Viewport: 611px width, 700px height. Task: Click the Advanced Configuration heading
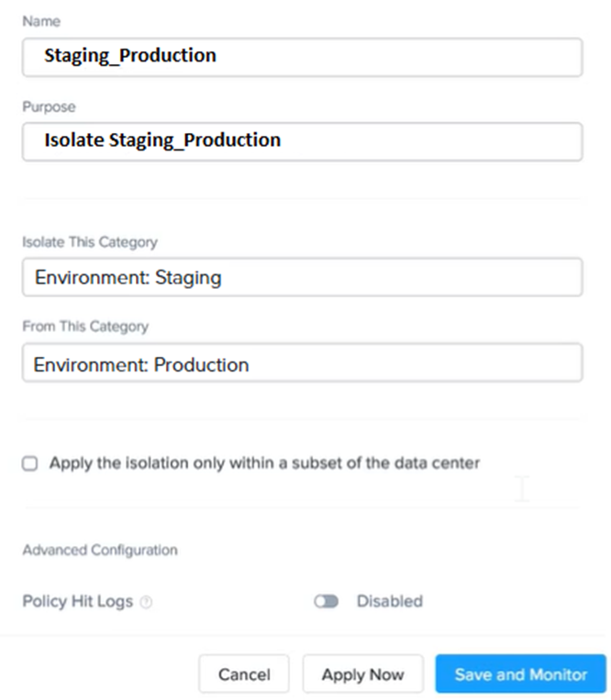tap(100, 550)
